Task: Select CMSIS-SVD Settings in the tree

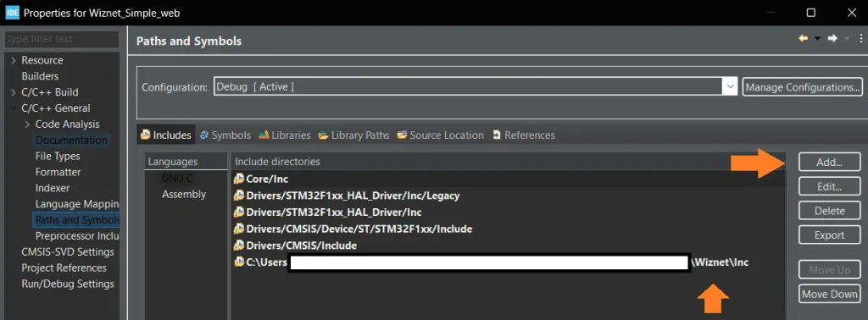Action: click(68, 252)
